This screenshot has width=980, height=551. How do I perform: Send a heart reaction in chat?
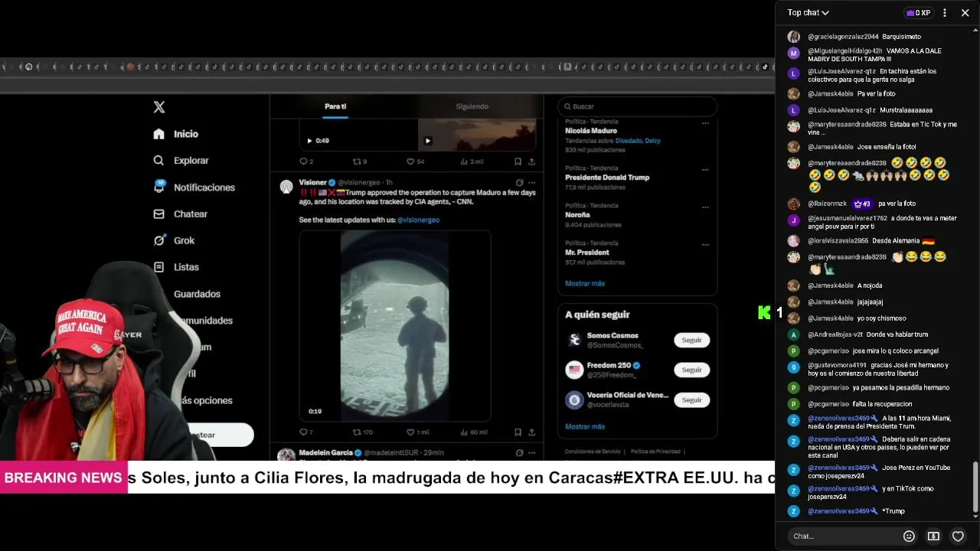click(x=958, y=536)
